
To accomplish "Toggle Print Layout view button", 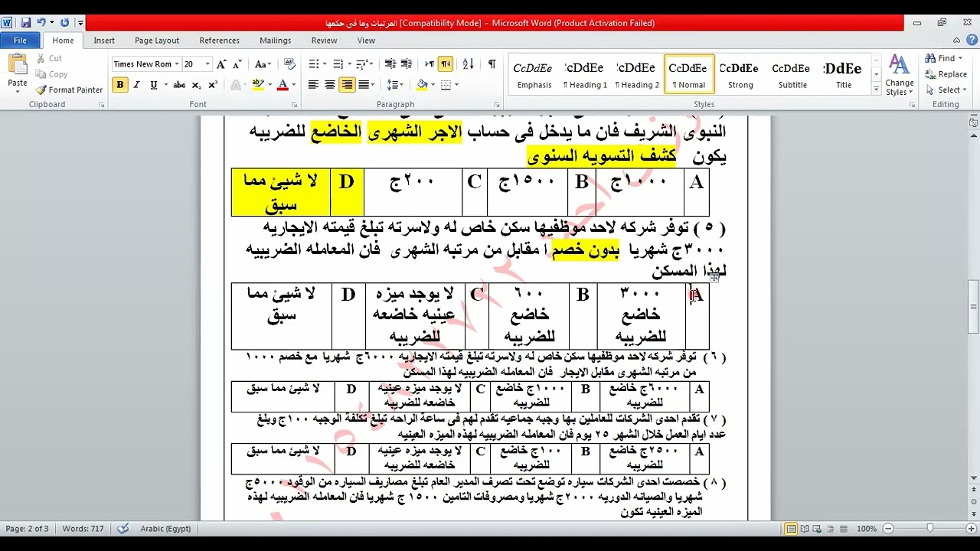I will (792, 529).
